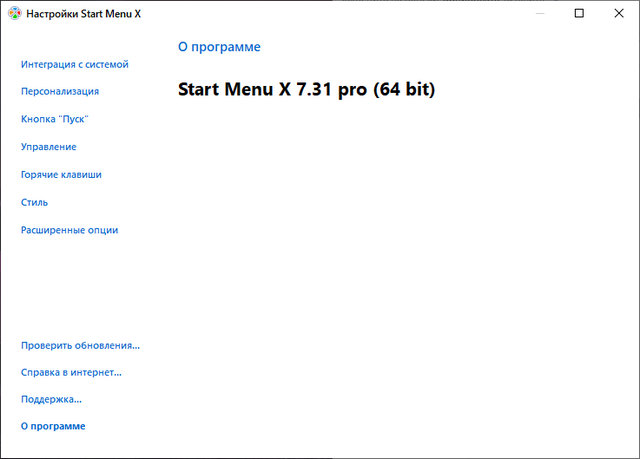This screenshot has width=640, height=459.
Task: Click the Start Menu X 7.31 pro version text
Action: tap(307, 89)
